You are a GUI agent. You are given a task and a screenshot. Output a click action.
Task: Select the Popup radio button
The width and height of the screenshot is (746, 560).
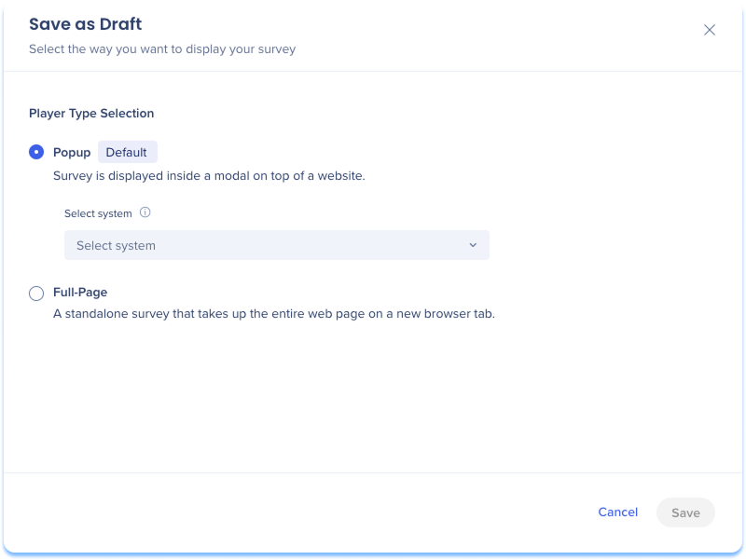point(36,152)
